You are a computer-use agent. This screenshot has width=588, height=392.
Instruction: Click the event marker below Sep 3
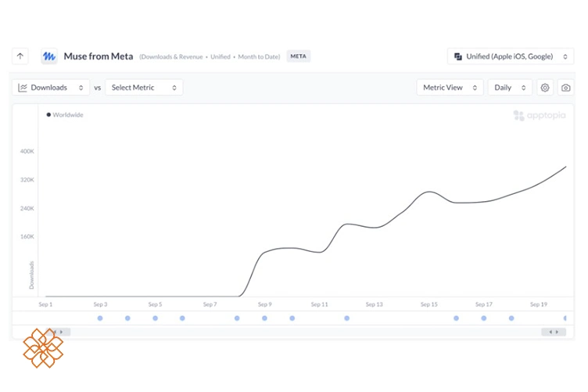100,318
